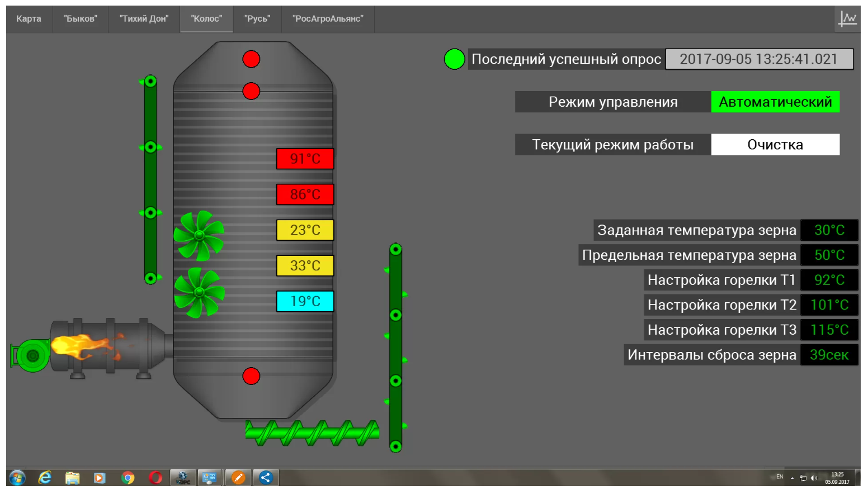Click the green successful poll status light
The height and width of the screenshot is (490, 868).
[x=454, y=59]
